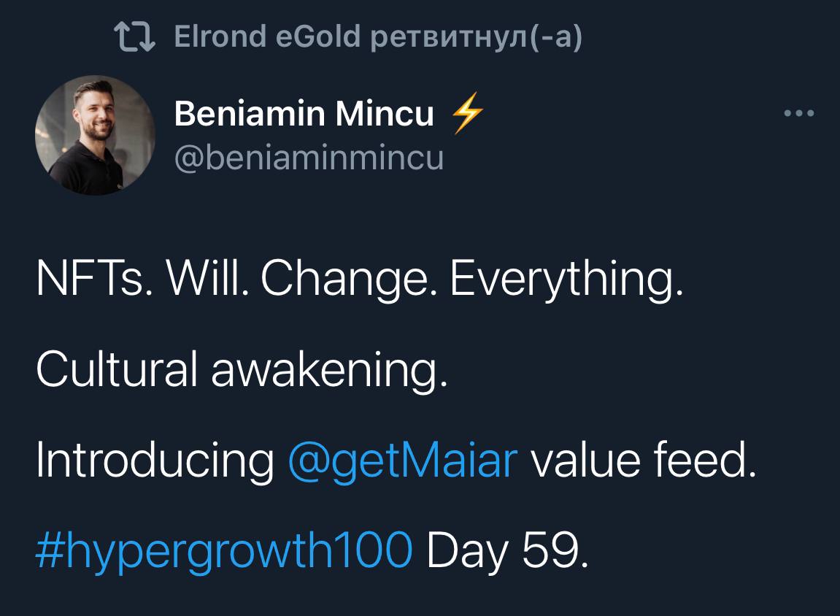Click the Beniamin Mincu display name
The width and height of the screenshot is (840, 616).
pyautogui.click(x=304, y=114)
